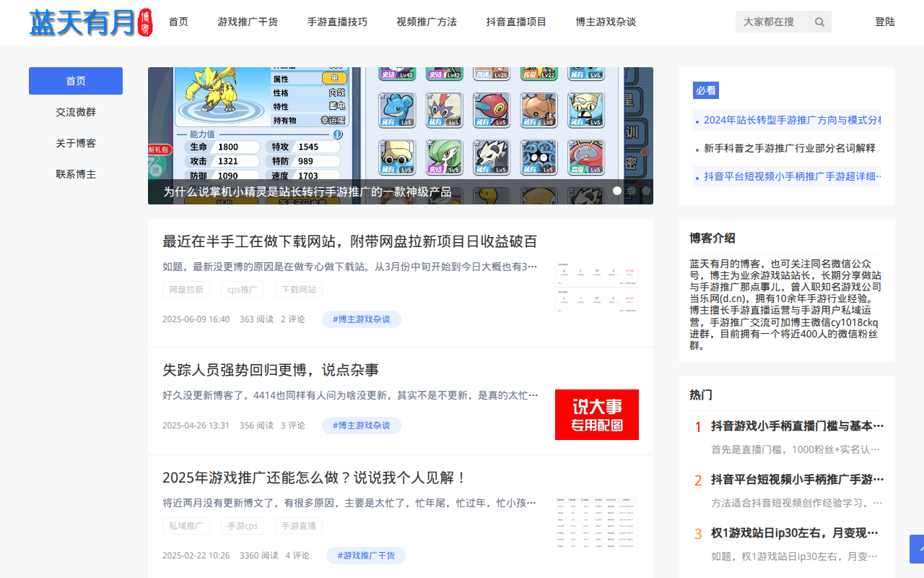Click the cps推广 tag
The image size is (924, 578).
point(243,290)
